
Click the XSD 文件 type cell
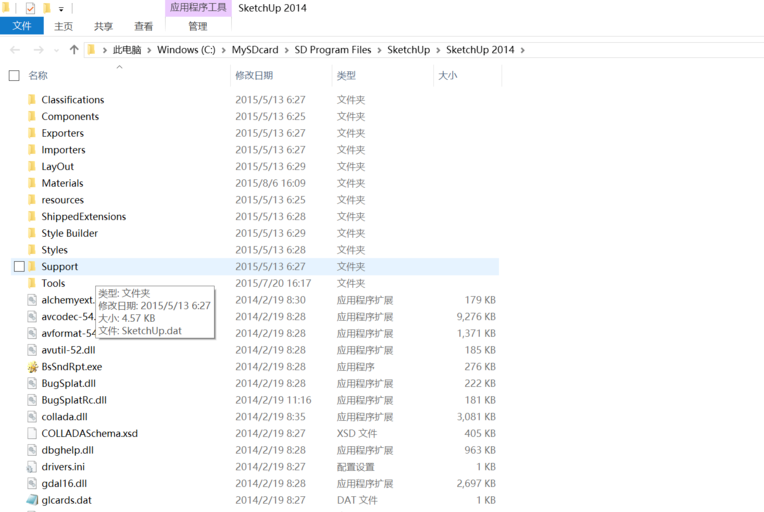coord(357,433)
